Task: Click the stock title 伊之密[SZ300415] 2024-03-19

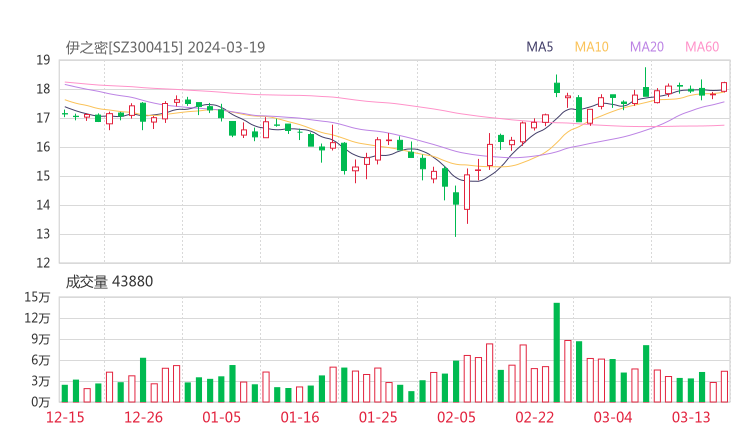Action: [x=165, y=47]
